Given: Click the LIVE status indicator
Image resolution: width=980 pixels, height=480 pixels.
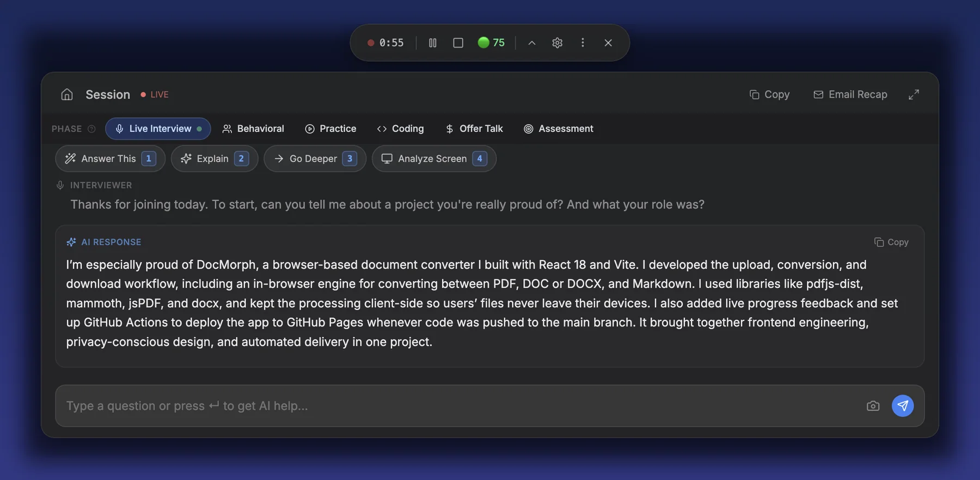Looking at the screenshot, I should coord(155,94).
